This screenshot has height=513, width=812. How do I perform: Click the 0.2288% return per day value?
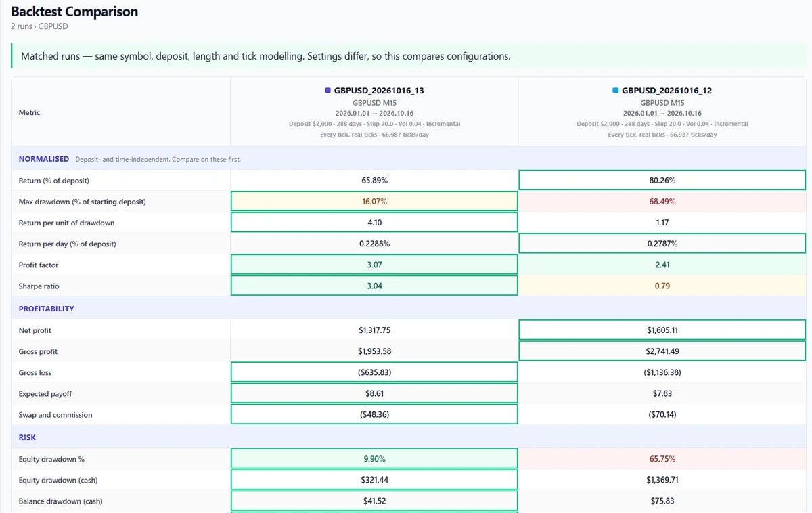pyautogui.click(x=374, y=244)
